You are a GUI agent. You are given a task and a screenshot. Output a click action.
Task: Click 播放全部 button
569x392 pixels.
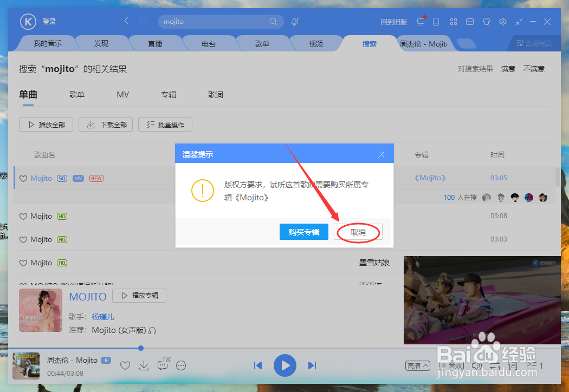(x=46, y=125)
